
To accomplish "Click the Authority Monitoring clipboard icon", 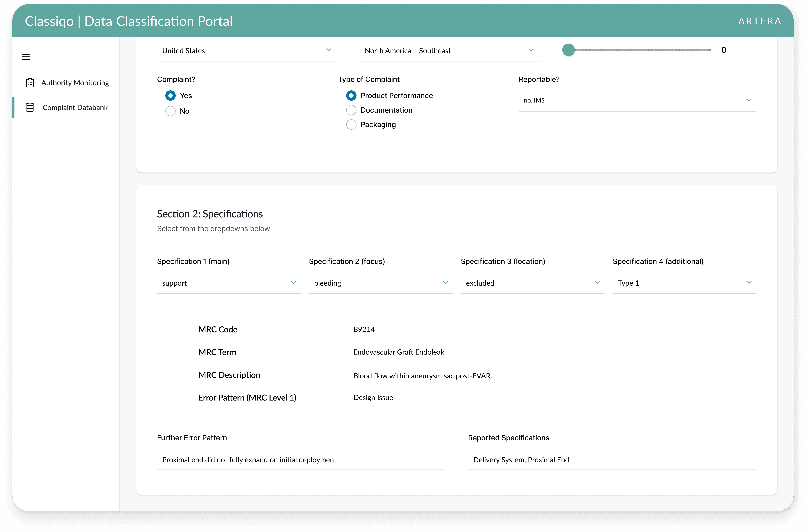I will [x=30, y=82].
